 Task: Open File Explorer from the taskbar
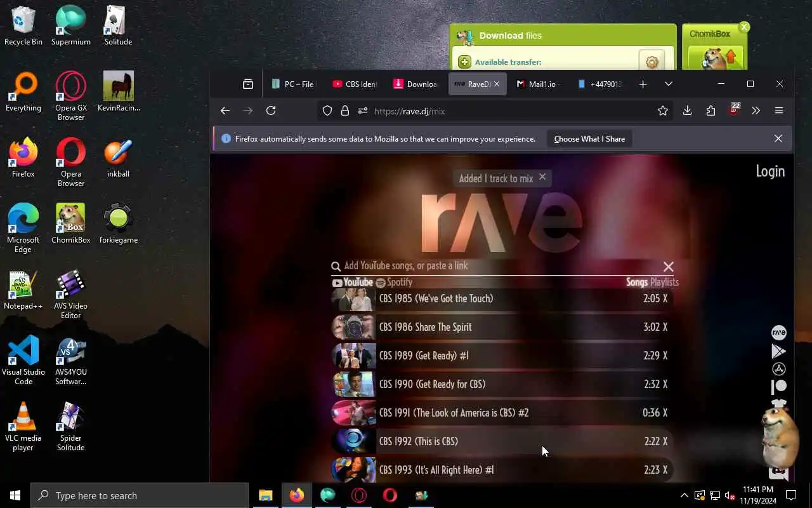265,495
